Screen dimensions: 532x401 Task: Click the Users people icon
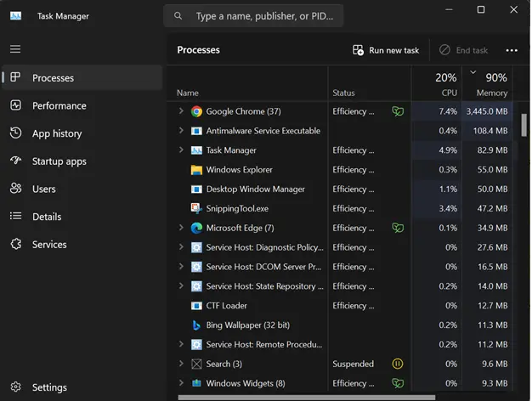coord(15,189)
